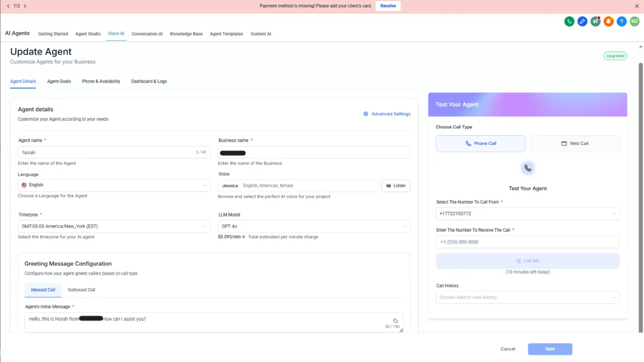The height and width of the screenshot is (362, 644).
Task: Select the Inbound Call tab
Action: pyautogui.click(x=43, y=290)
